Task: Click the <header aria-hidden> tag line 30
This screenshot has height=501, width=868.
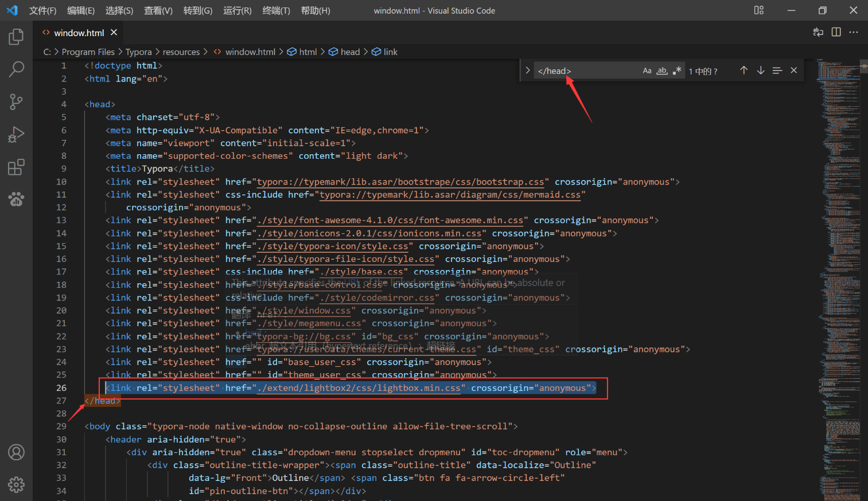Action: pyautogui.click(x=176, y=439)
